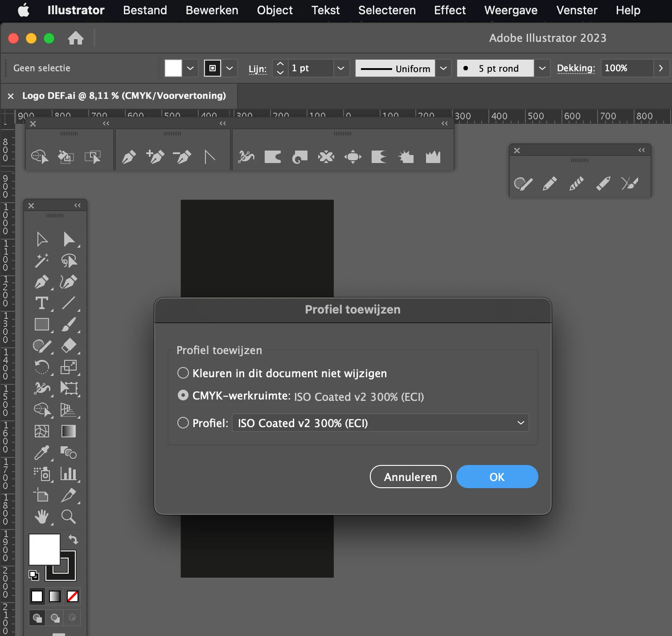The image size is (672, 636).
Task: Select the Column Graph tool
Action: click(69, 474)
